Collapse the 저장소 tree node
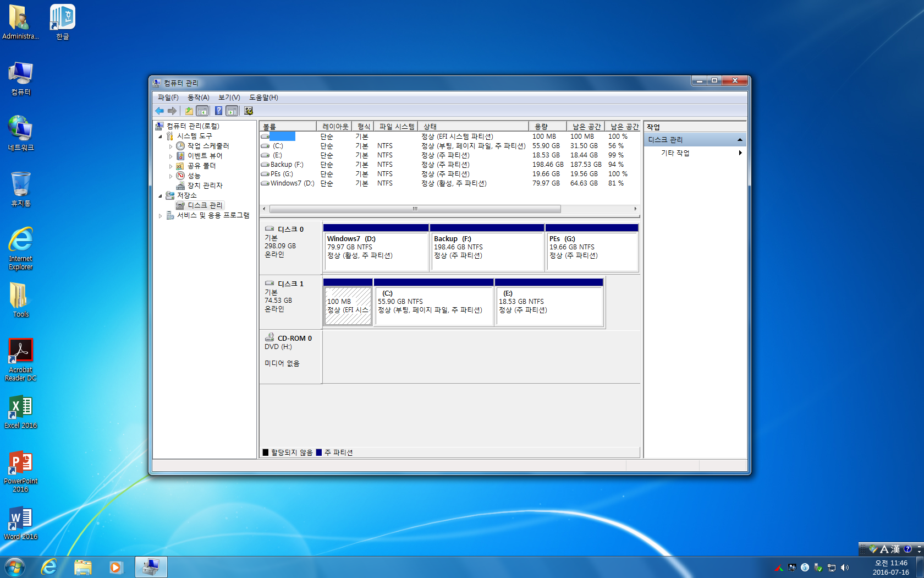The height and width of the screenshot is (578, 924). pos(160,196)
